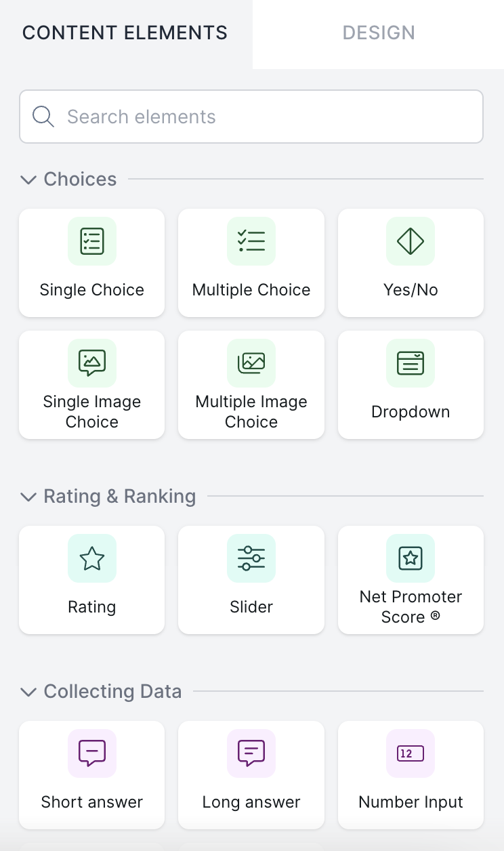The height and width of the screenshot is (851, 504).
Task: Add a Short answer element
Action: 91,774
